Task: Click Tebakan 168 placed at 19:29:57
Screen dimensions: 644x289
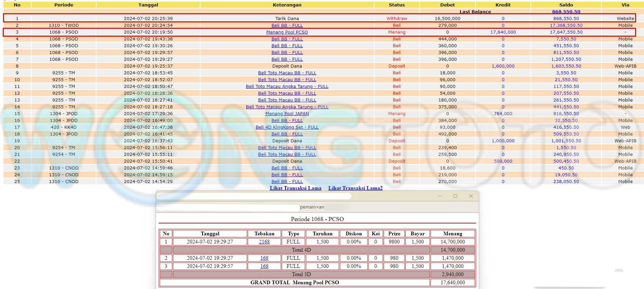Action: (x=264, y=266)
